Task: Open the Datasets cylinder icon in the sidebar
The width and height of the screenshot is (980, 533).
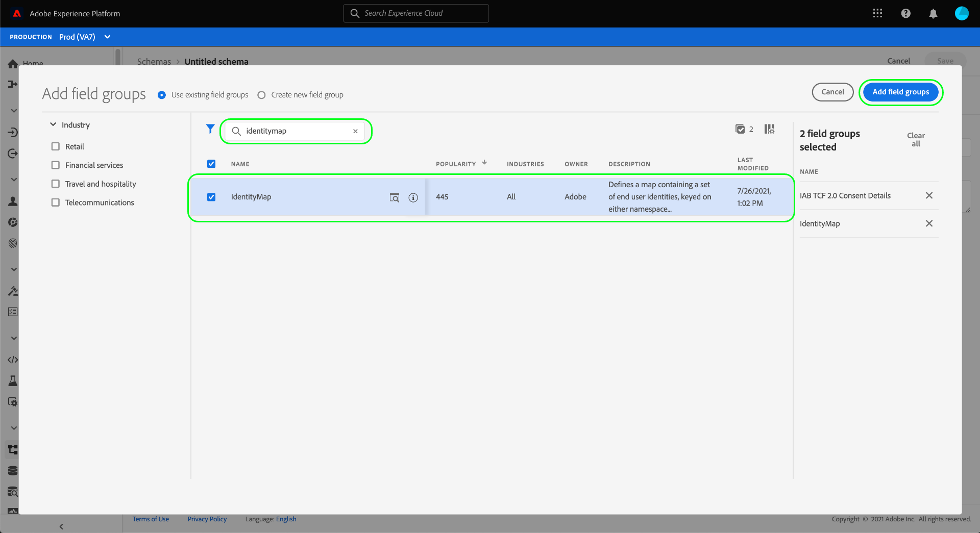Action: point(13,470)
